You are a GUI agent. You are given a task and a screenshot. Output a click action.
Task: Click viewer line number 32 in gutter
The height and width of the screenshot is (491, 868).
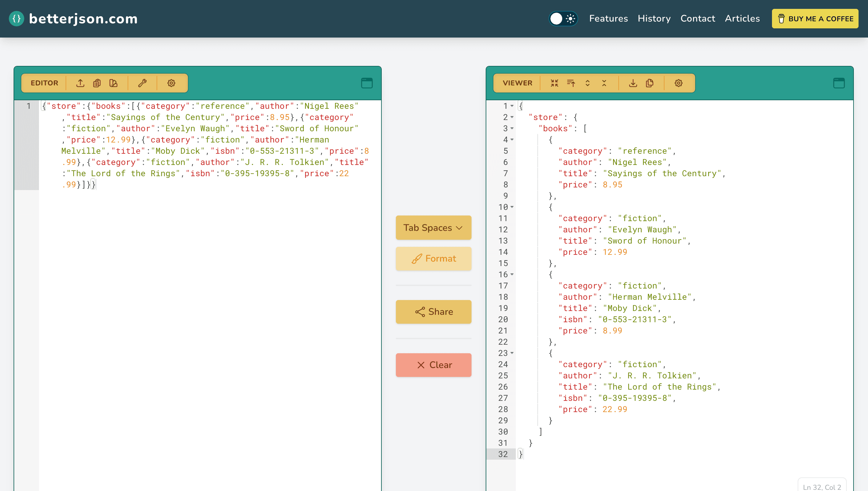pyautogui.click(x=503, y=454)
